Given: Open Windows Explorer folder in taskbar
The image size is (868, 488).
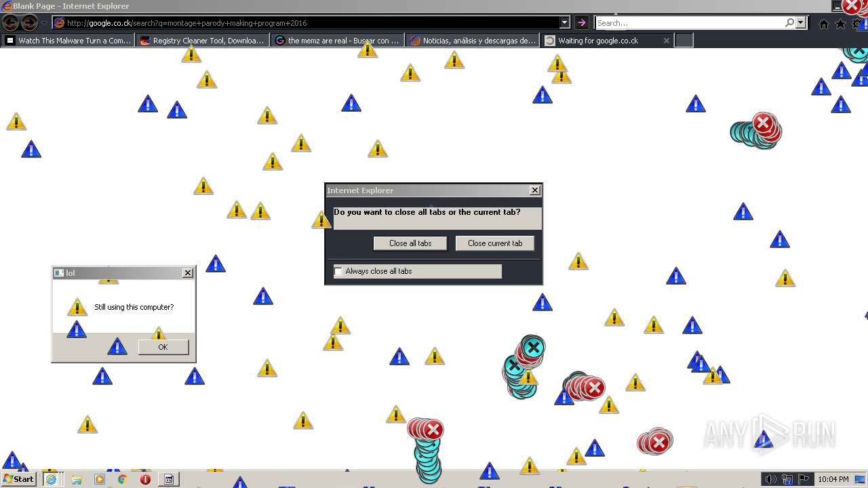Looking at the screenshot, I should [x=77, y=479].
